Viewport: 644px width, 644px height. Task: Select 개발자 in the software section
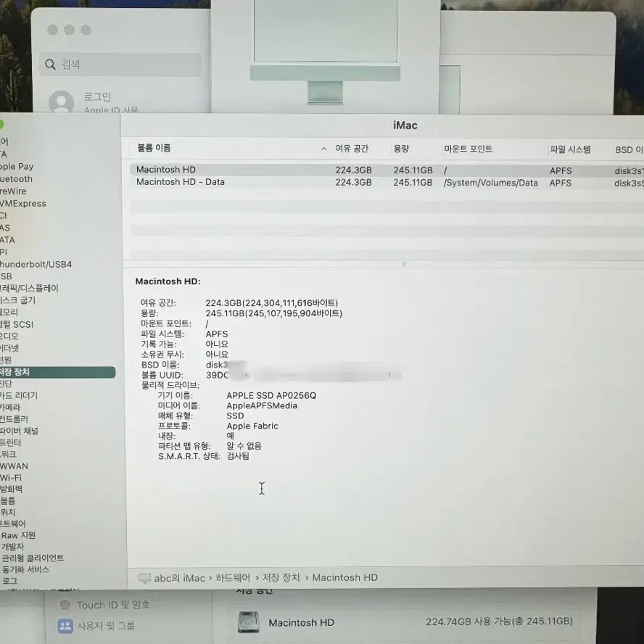(12, 547)
